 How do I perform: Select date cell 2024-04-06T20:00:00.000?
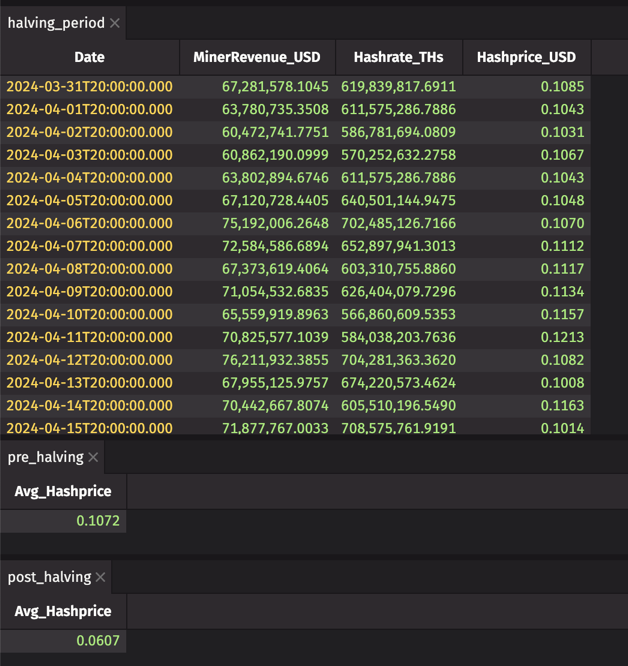[x=90, y=223]
